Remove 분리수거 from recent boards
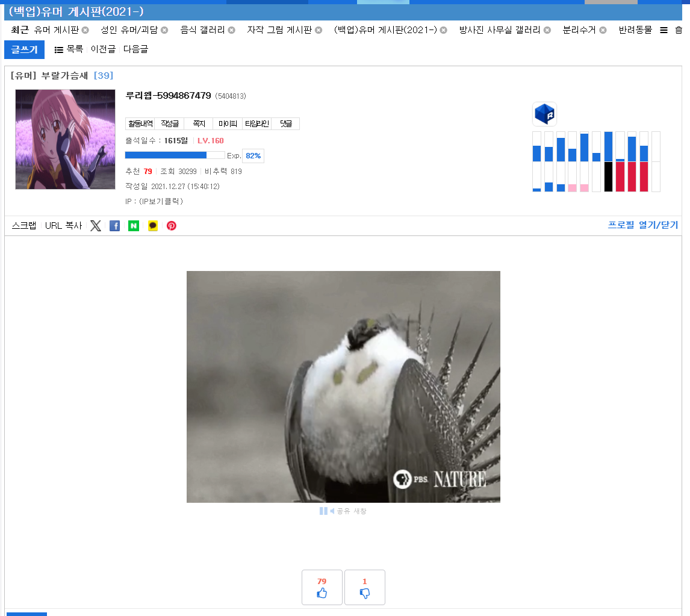This screenshot has height=616, width=690. point(602,30)
